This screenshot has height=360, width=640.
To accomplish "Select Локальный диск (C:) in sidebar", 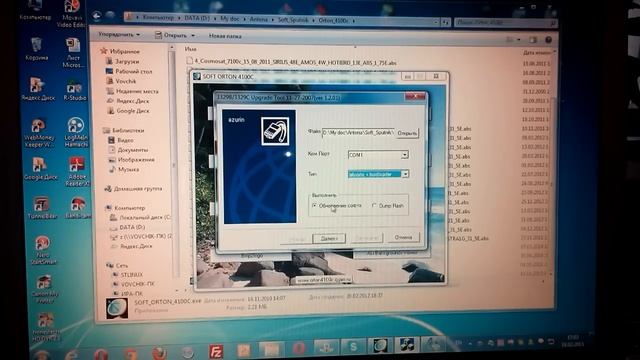I will point(141,218).
